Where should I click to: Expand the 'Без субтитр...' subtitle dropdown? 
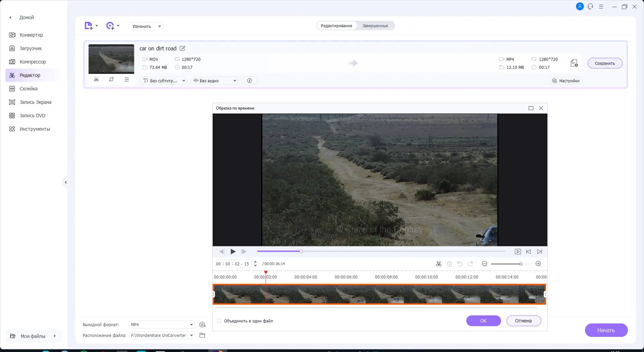click(164, 81)
